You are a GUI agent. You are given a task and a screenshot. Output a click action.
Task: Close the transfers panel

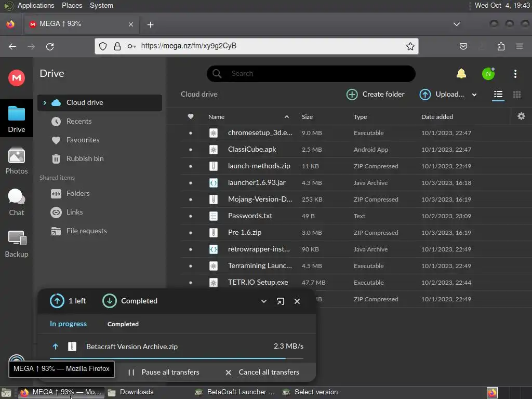point(297,301)
